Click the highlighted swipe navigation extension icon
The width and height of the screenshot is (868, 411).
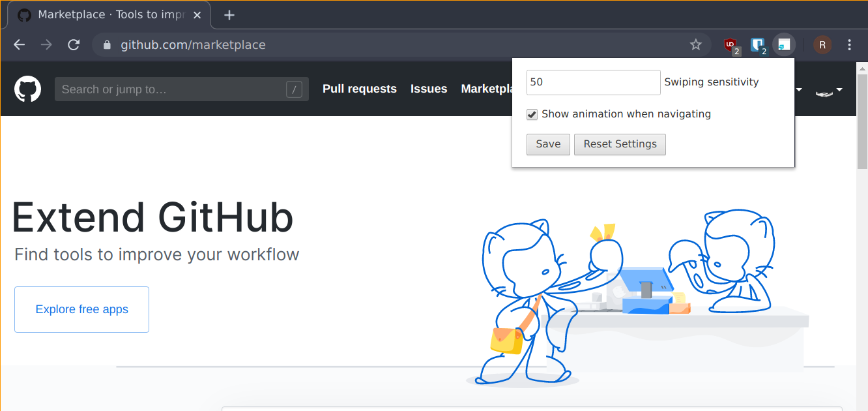(784, 45)
